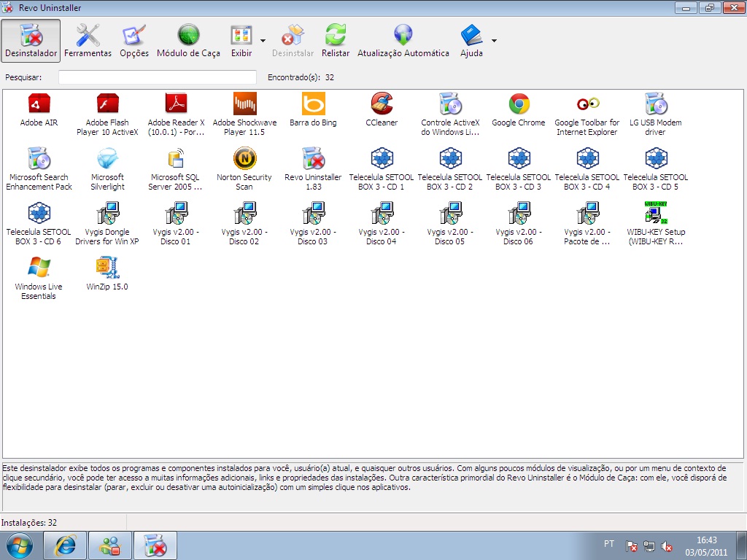Select Windows Live Essentials icon
747x560 pixels.
click(x=39, y=279)
